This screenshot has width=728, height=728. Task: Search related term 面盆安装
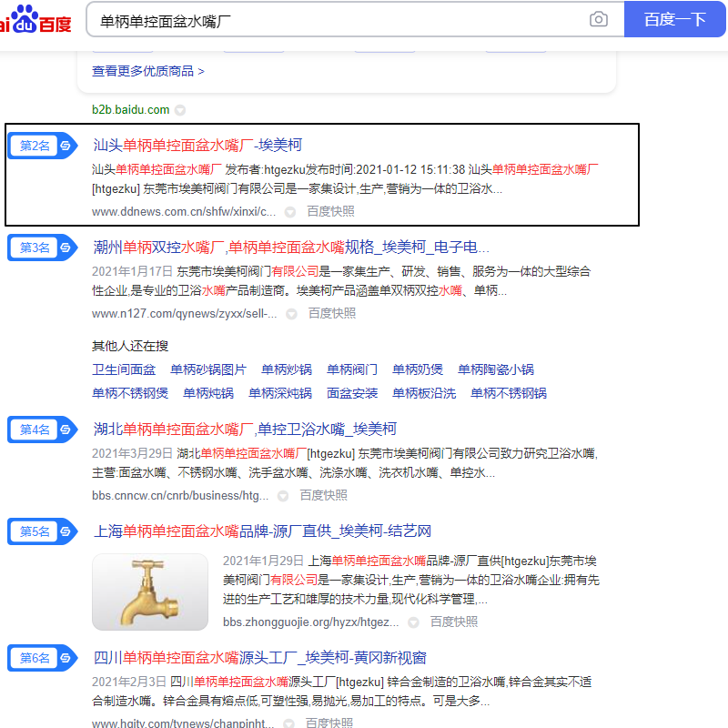click(352, 393)
